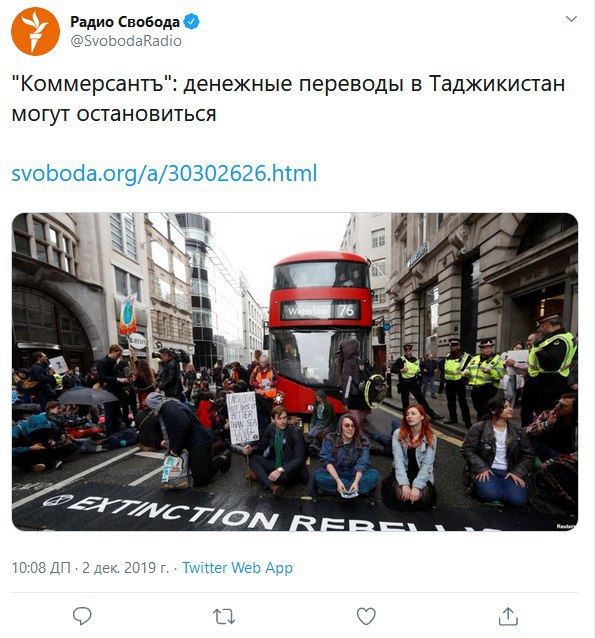Reply to the Радио Свобода tweet
This screenshot has width=595, height=638.
tap(82, 616)
